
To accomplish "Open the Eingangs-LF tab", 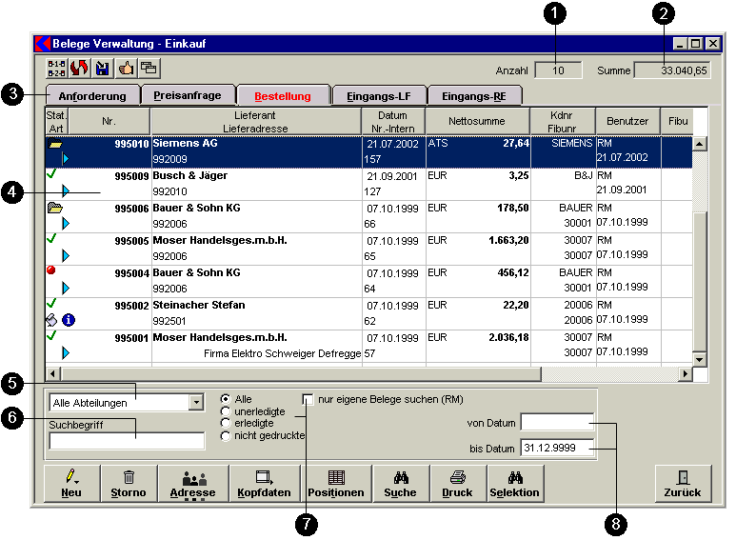I will point(379,96).
